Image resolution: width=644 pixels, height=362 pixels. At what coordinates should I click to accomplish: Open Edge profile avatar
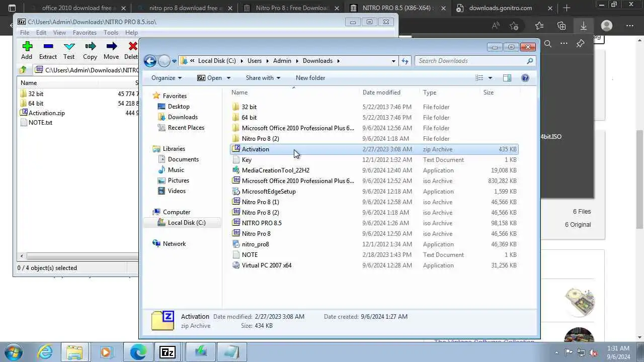(607, 26)
